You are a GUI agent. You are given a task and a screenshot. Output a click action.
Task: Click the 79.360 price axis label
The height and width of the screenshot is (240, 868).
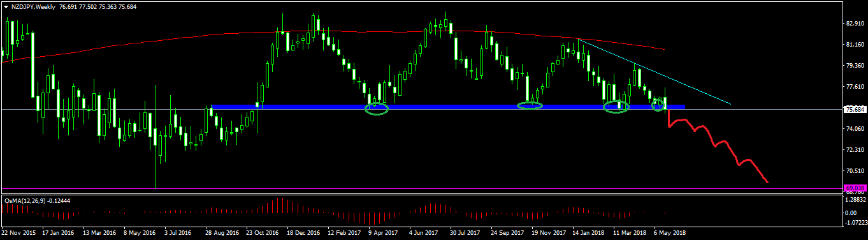pos(855,66)
